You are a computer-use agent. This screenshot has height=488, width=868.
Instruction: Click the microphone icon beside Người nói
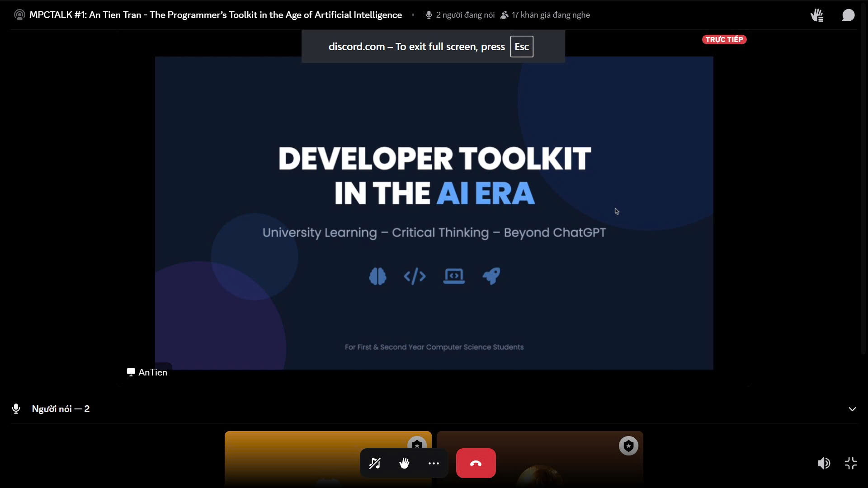pyautogui.click(x=16, y=409)
